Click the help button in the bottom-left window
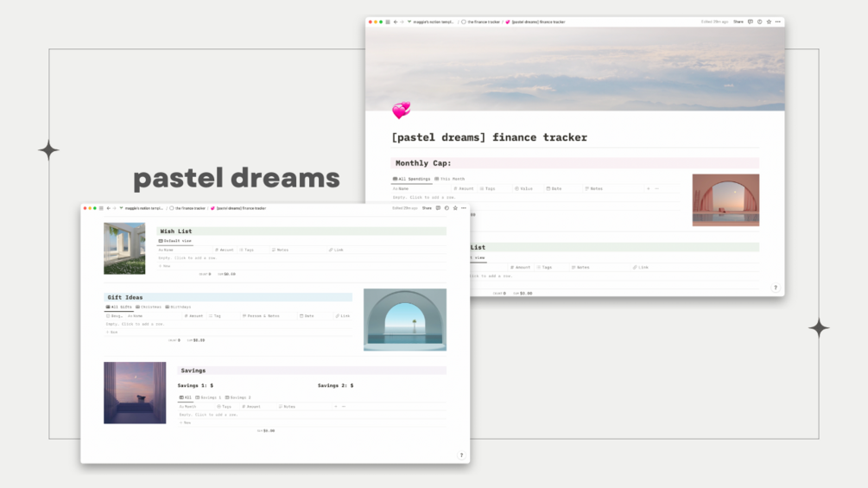This screenshot has width=868, height=488. 461,455
